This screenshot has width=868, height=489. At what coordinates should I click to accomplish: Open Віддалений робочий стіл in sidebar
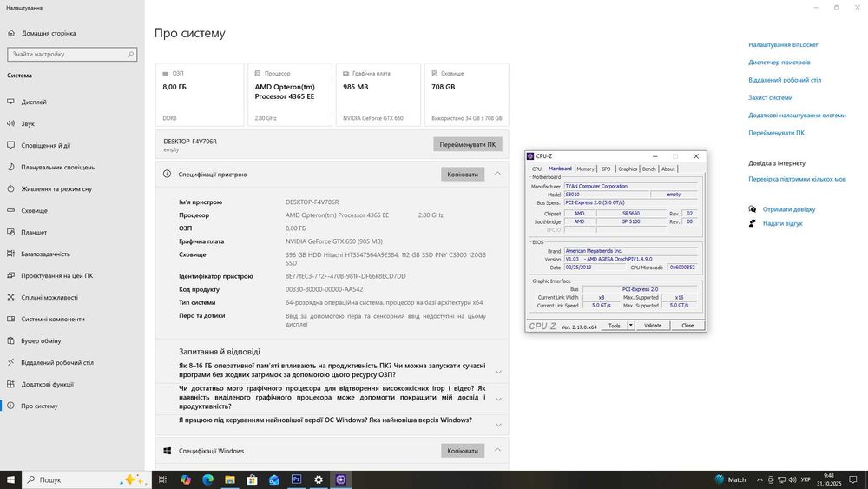pyautogui.click(x=57, y=362)
